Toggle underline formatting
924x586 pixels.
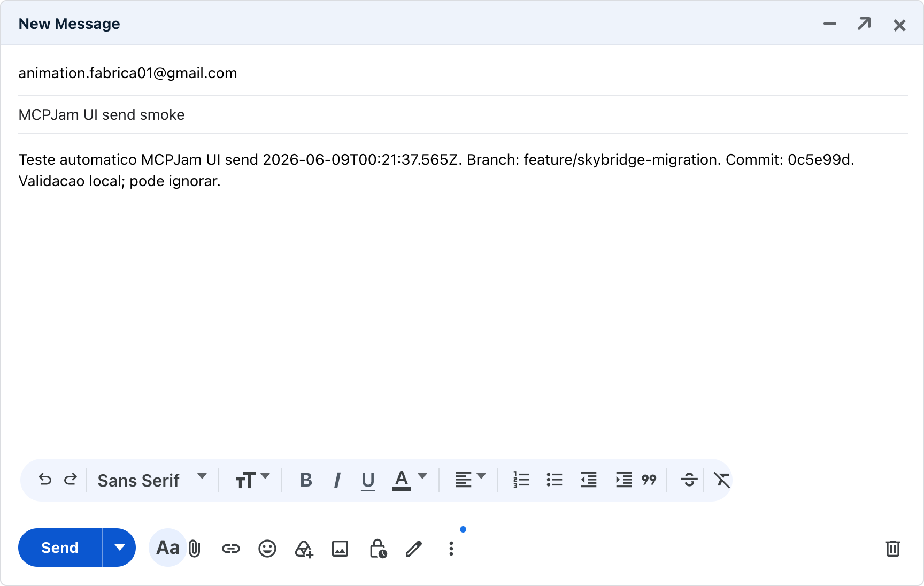(x=368, y=480)
